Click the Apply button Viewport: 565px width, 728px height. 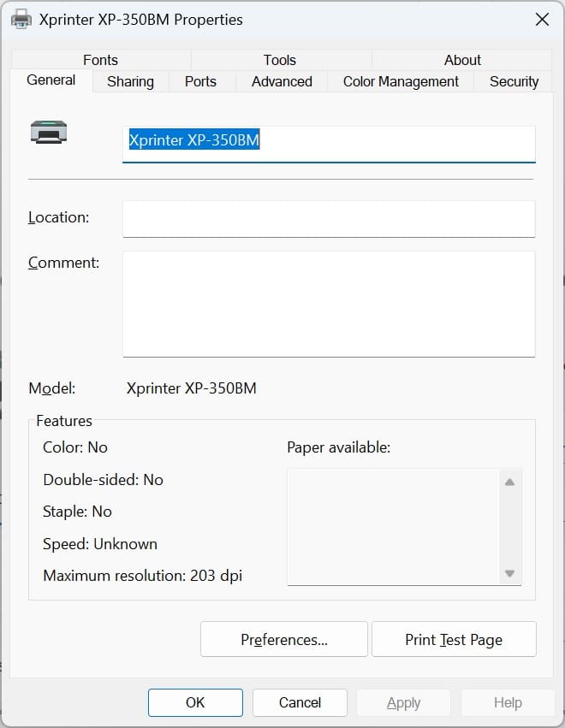tap(404, 702)
